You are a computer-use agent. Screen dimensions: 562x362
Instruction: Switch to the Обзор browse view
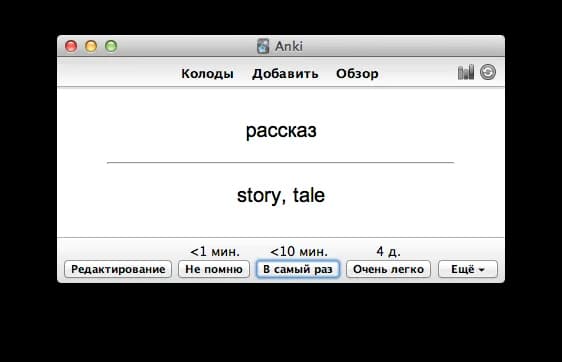357,74
